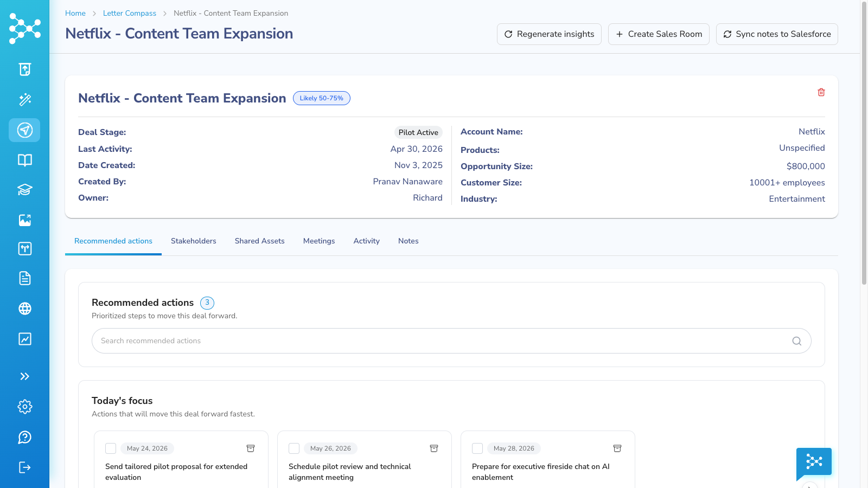
Task: Click the Unspecified products value
Action: click(802, 148)
